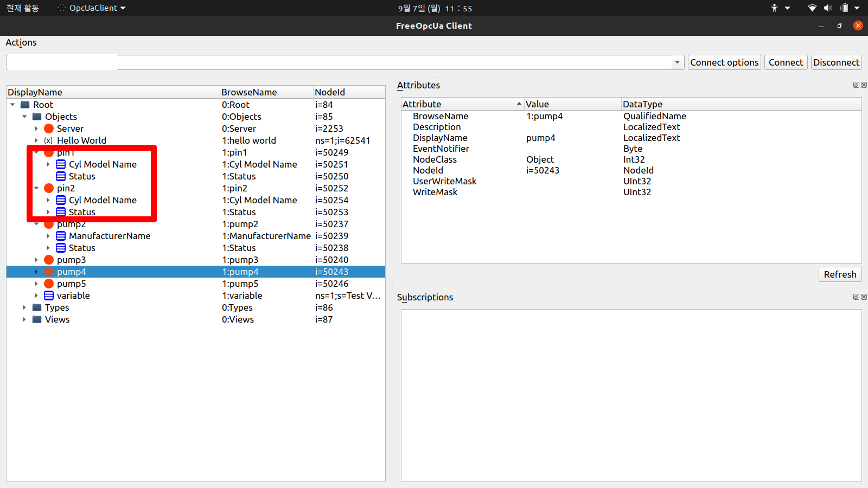868x488 pixels.
Task: Click the blue variable node icon
Action: click(49, 296)
